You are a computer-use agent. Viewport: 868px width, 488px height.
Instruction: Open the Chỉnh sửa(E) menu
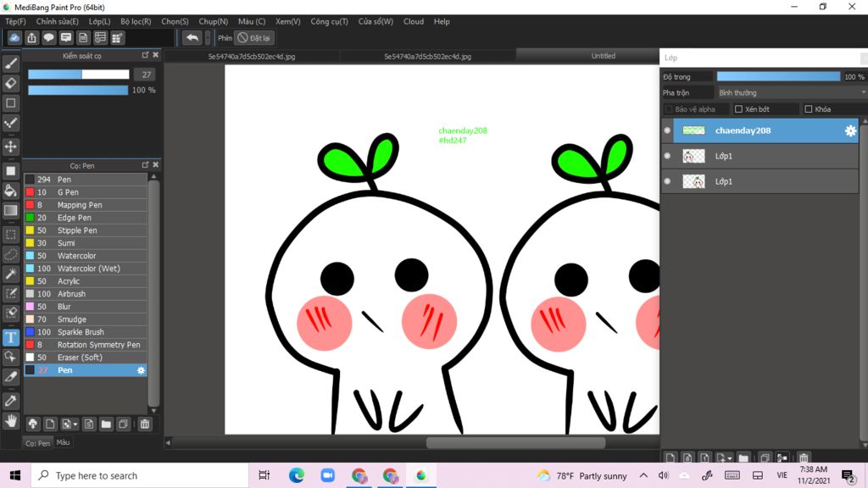point(58,21)
